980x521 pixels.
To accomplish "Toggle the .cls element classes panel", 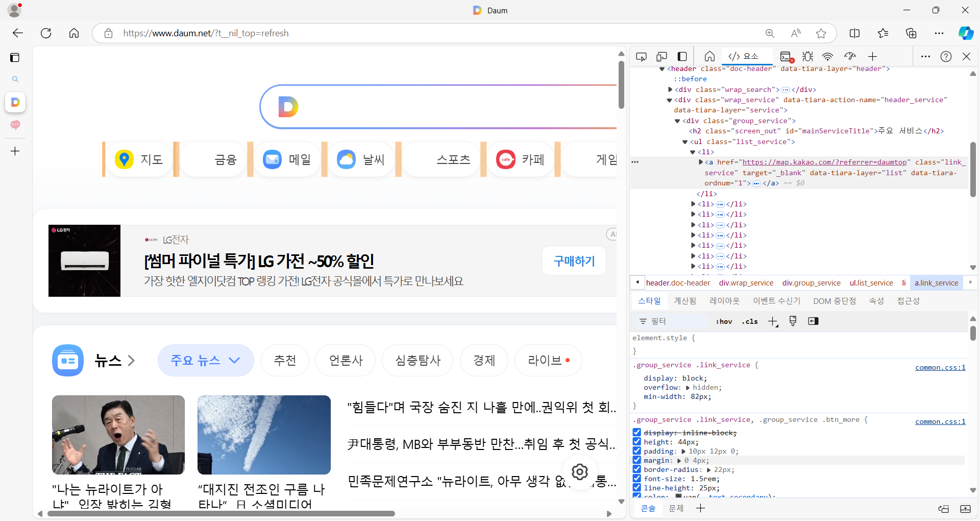I will tap(750, 321).
